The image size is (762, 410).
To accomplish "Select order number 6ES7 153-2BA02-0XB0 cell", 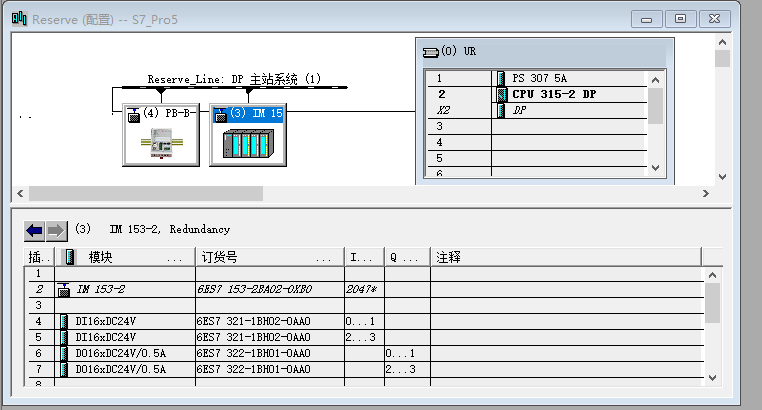I will click(268, 289).
